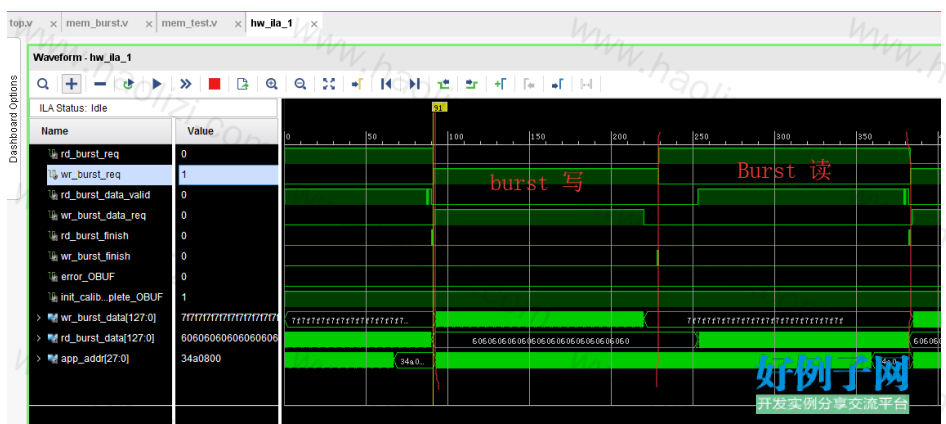Click the Remove probes minus icon
The image size is (946, 424).
coord(100,84)
